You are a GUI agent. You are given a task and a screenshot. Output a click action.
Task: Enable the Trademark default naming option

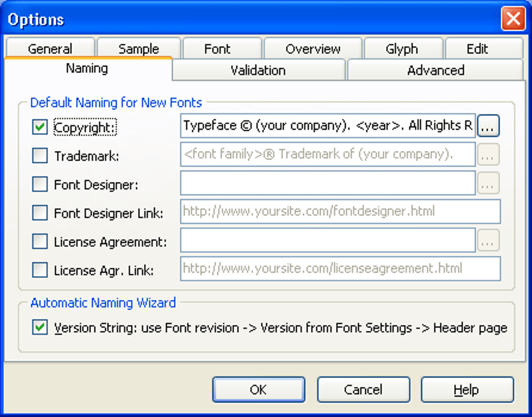(39, 155)
